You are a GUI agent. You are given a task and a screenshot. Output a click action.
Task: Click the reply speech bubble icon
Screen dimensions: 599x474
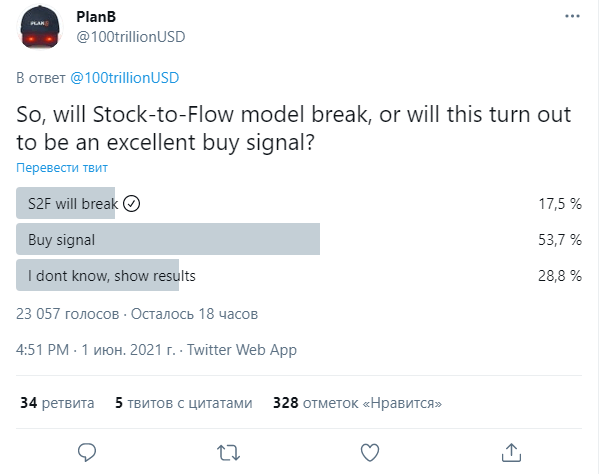[x=87, y=452]
